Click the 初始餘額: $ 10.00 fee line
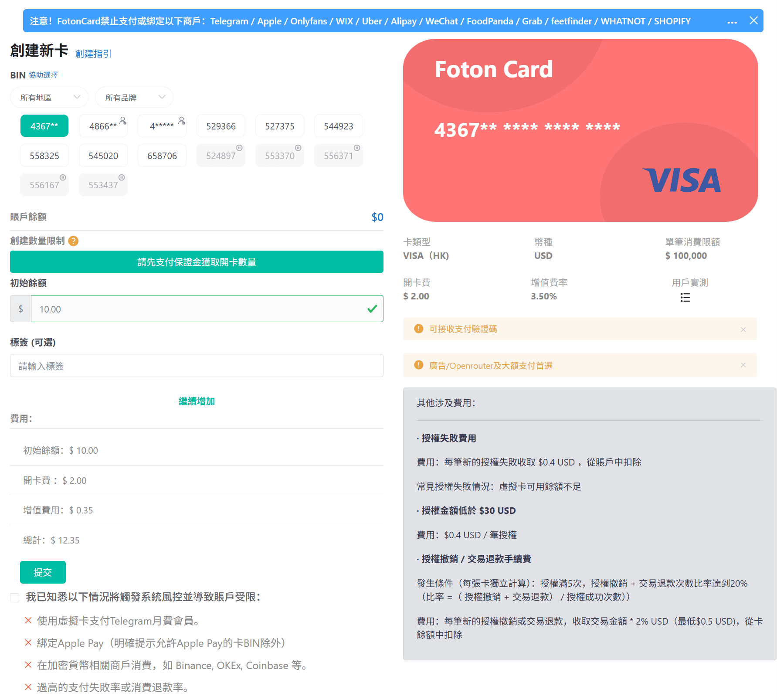Viewport: 777px width, 700px height. click(x=61, y=451)
